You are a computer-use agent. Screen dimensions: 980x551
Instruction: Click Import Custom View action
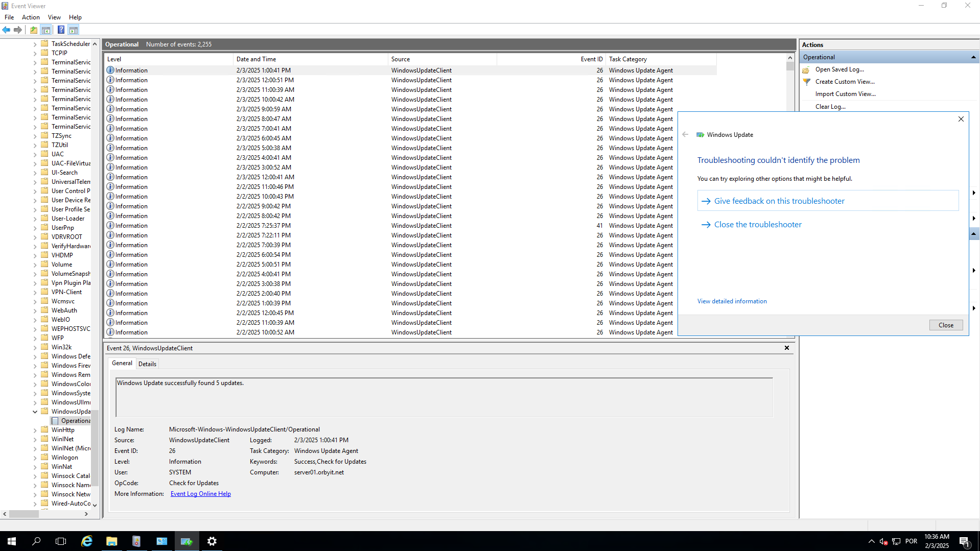tap(845, 94)
